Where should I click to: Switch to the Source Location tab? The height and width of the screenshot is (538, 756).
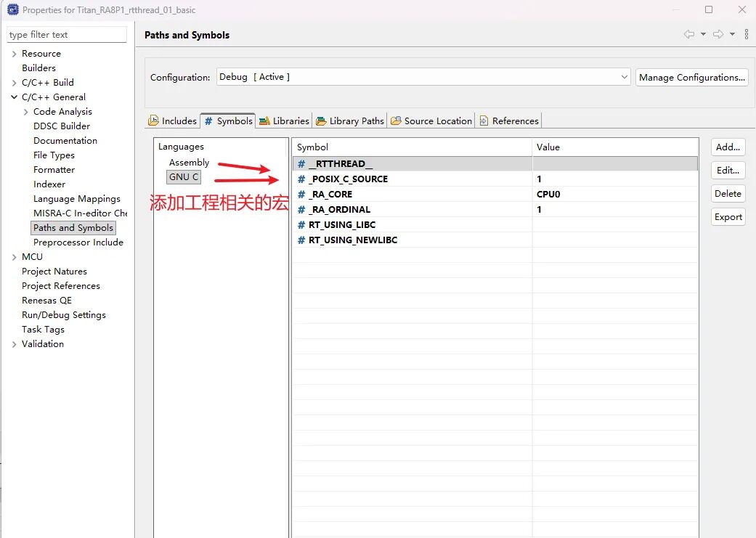click(432, 121)
